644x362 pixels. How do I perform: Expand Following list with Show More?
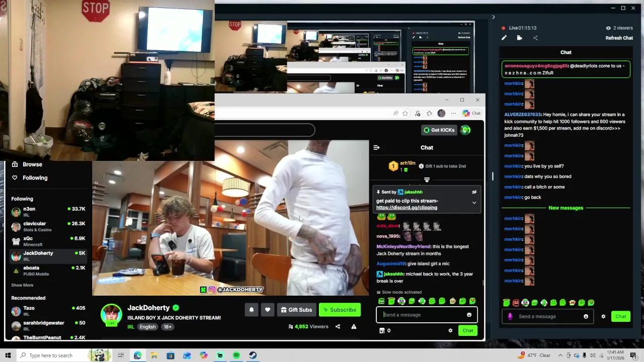(x=22, y=285)
